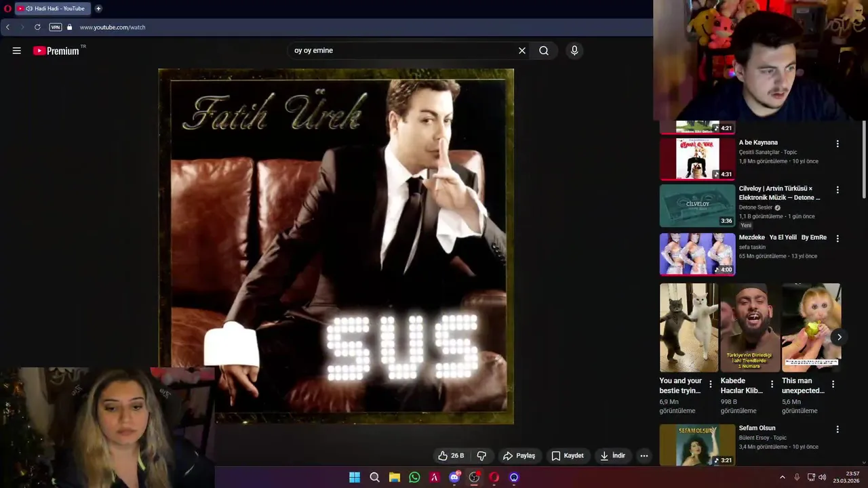Start voice search with the microphone icon
Screen dimensions: 868x488
tap(574, 51)
